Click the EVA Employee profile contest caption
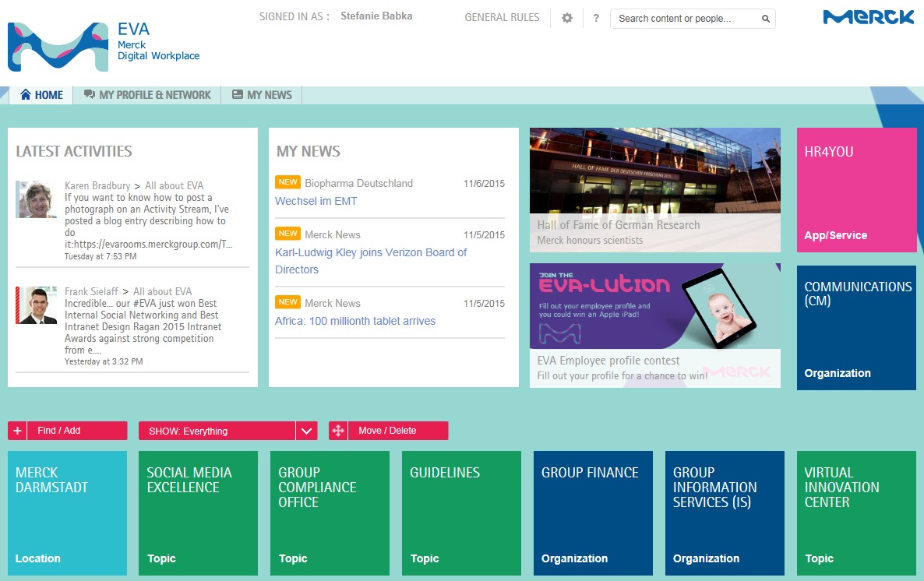The height and width of the screenshot is (581, 924). (x=608, y=361)
